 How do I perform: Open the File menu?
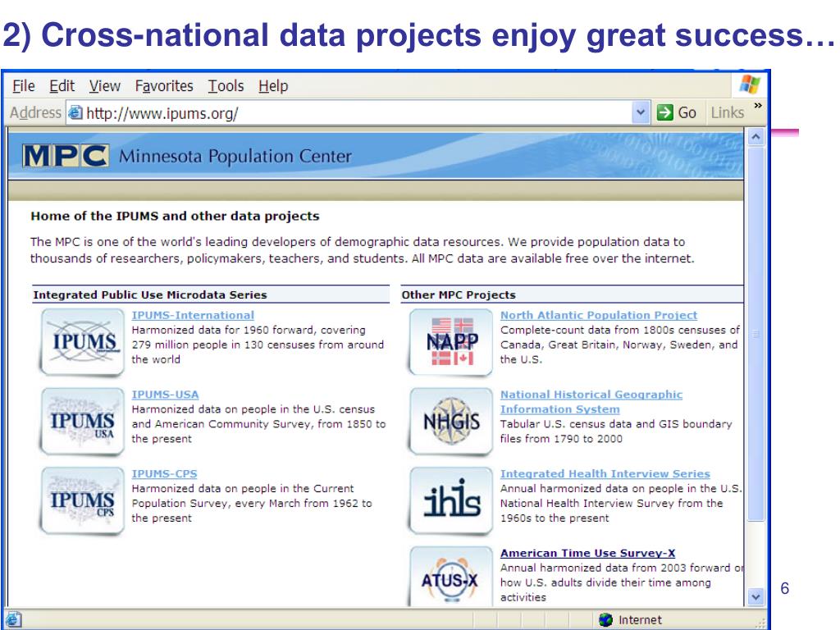point(24,85)
